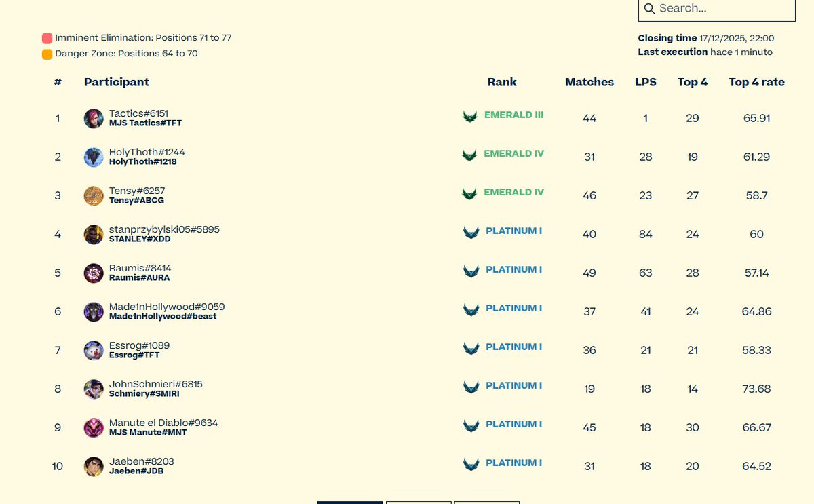
Task: Click Platinum I emblem in Manute row
Action: pyautogui.click(x=471, y=426)
